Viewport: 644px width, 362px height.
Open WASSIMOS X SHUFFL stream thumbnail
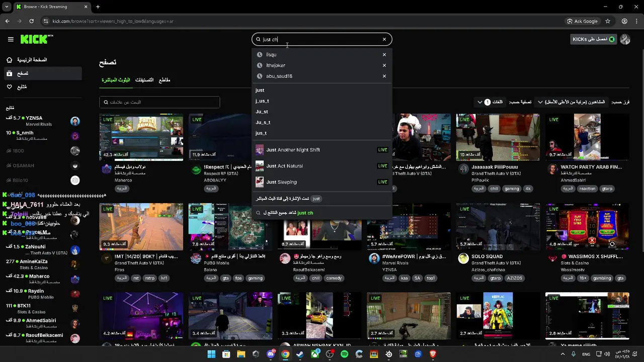587,227
